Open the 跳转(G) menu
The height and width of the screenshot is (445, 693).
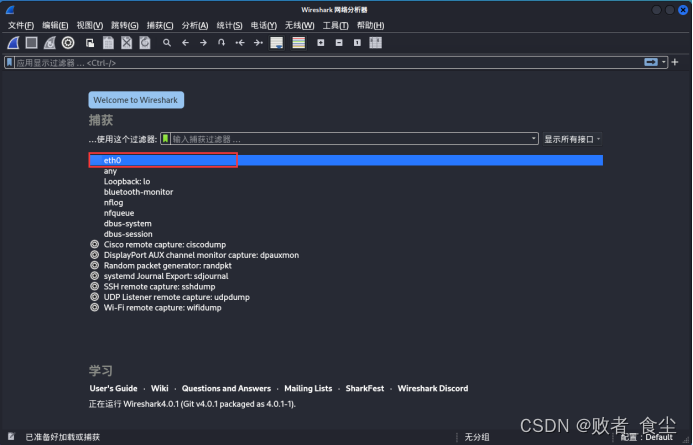(x=125, y=26)
